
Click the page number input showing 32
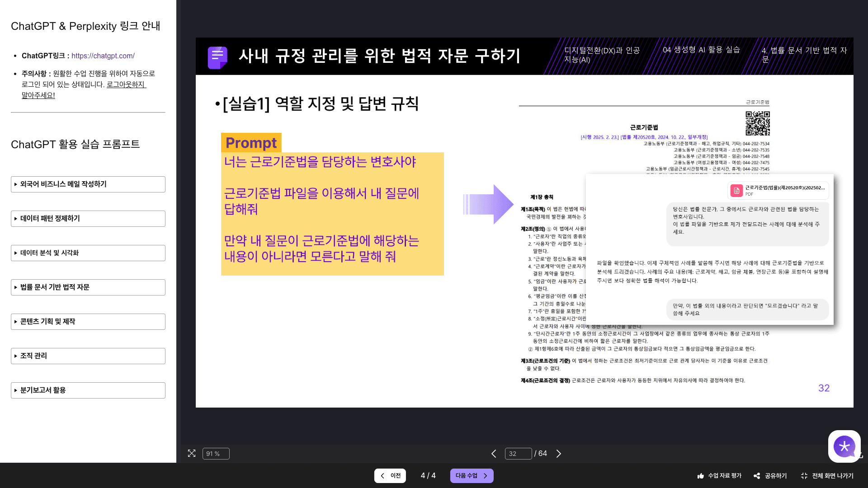(x=518, y=453)
